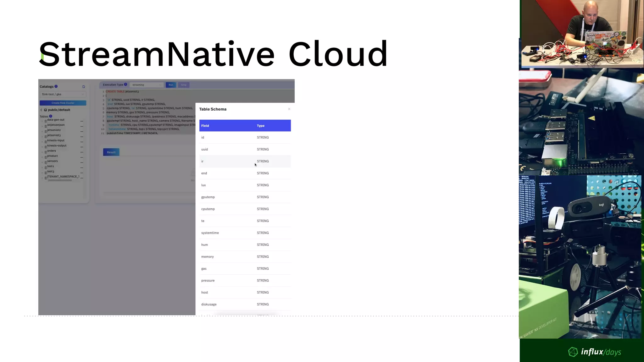
Task: Select the test3 table in the list
Action: pos(51,172)
